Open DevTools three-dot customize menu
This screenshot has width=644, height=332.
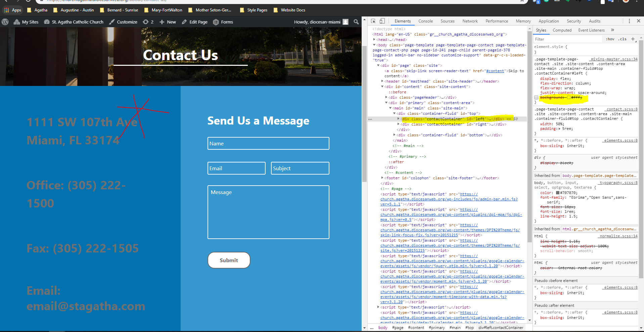point(629,21)
